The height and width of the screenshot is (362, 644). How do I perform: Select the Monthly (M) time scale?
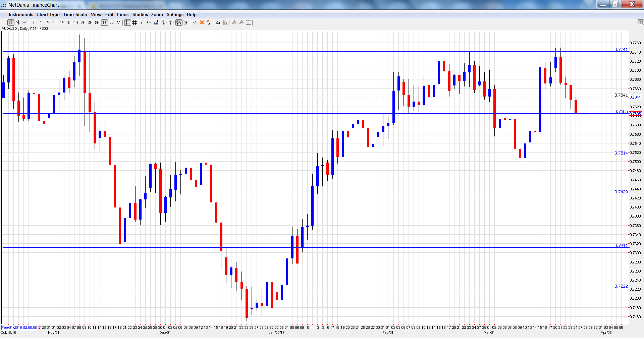tap(118, 23)
